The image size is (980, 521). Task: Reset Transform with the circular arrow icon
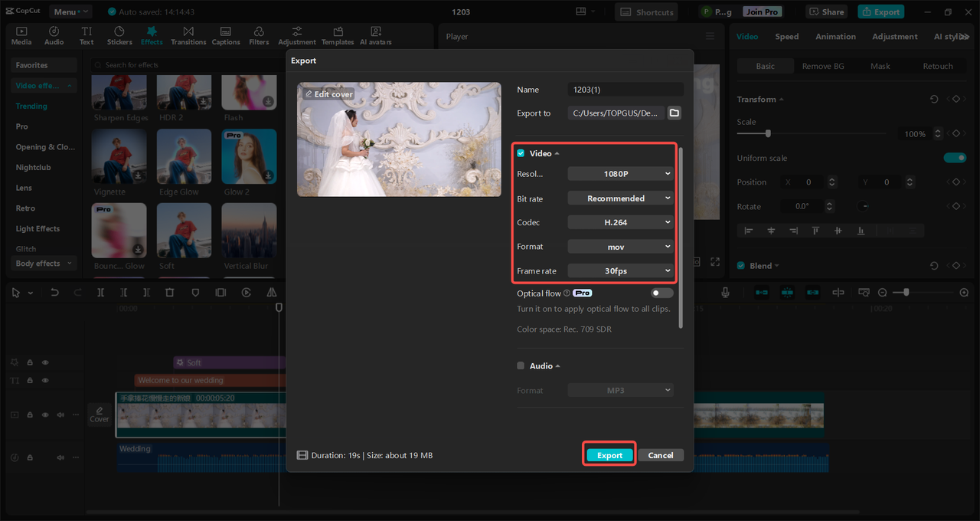(934, 100)
